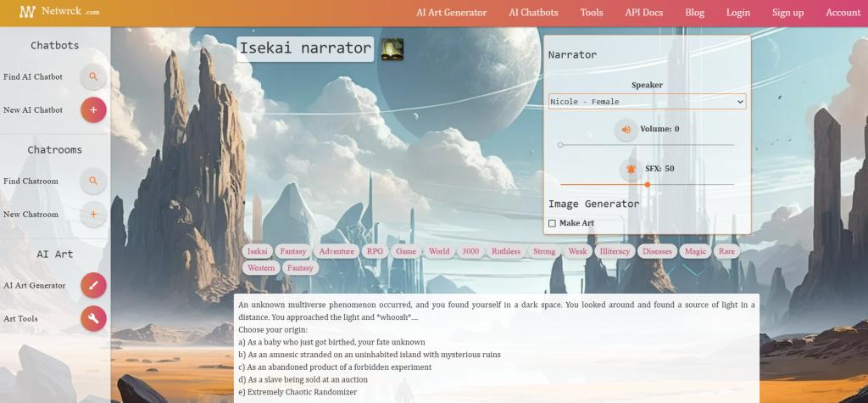
Task: Select the 3000 tag
Action: [x=470, y=251]
